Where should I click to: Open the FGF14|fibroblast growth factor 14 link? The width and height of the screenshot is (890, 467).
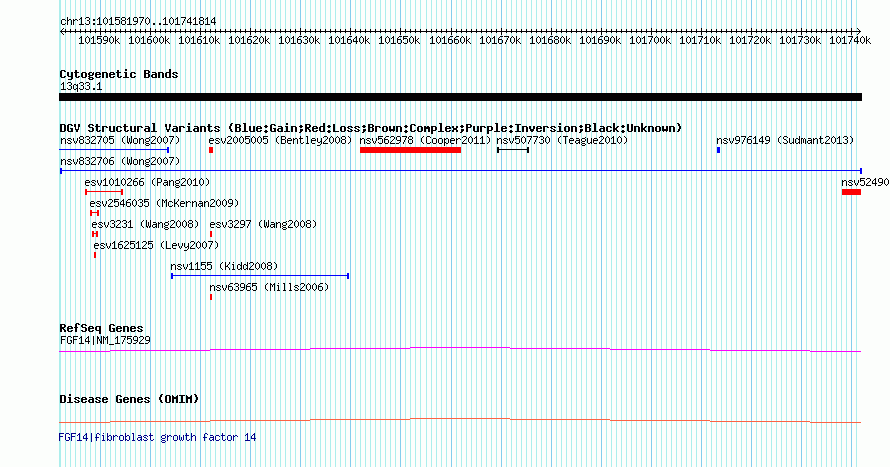point(157,437)
